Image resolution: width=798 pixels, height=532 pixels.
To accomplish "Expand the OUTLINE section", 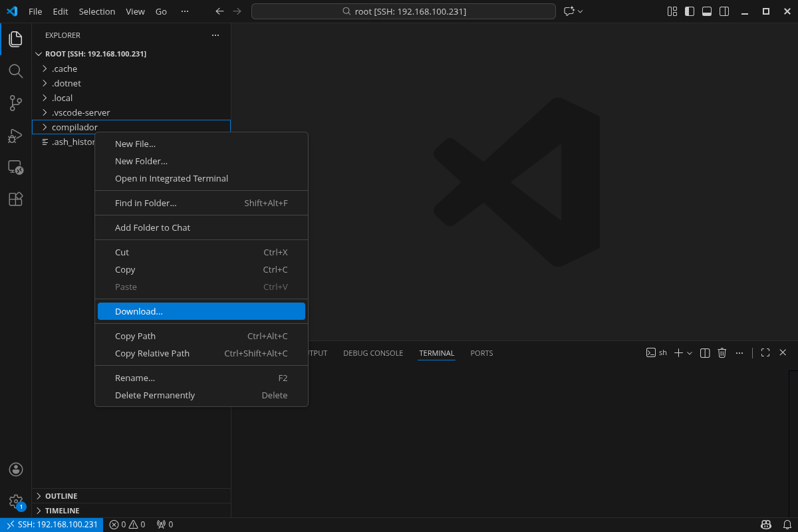I will [x=60, y=495].
